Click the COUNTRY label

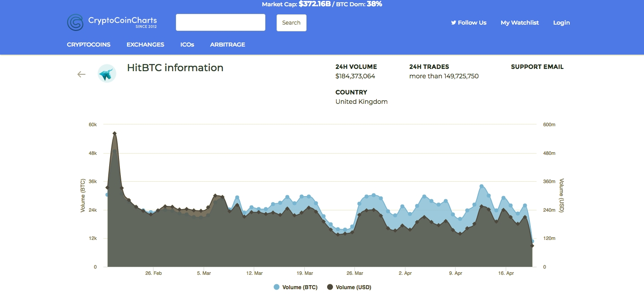[x=351, y=92]
